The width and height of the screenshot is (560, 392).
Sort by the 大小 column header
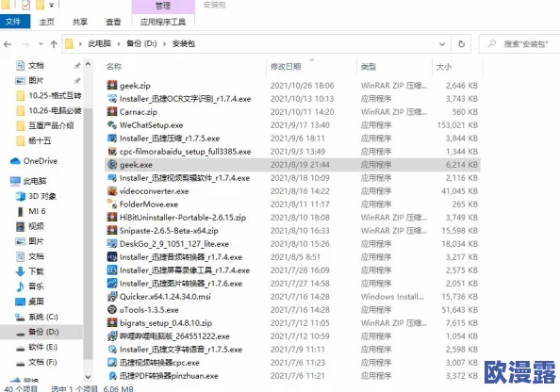point(444,66)
